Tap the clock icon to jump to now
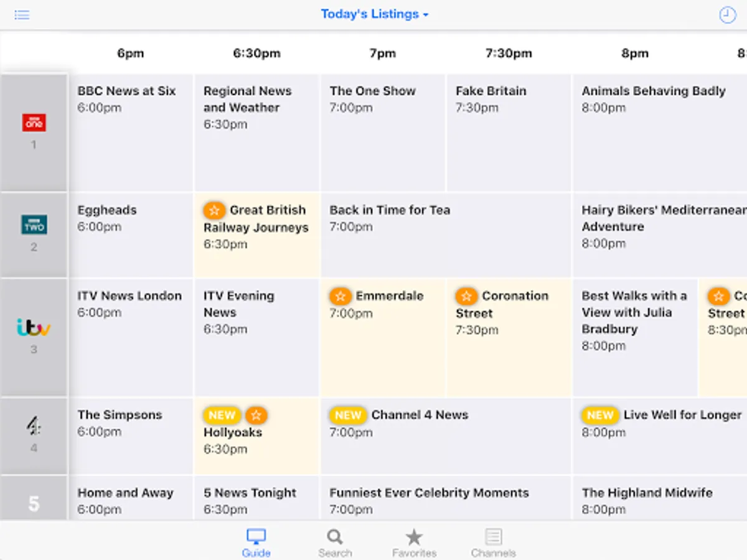The width and height of the screenshot is (747, 560). pyautogui.click(x=727, y=15)
